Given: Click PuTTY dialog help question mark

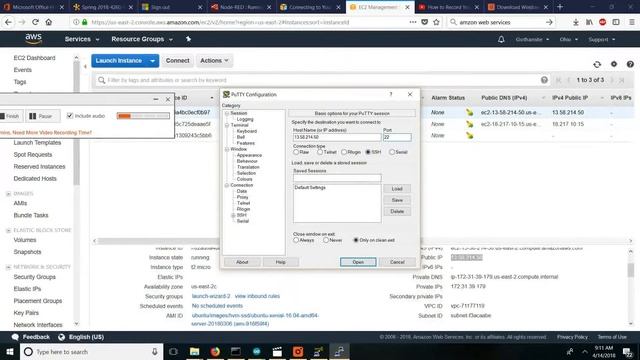Looking at the screenshot, I should 391,94.
